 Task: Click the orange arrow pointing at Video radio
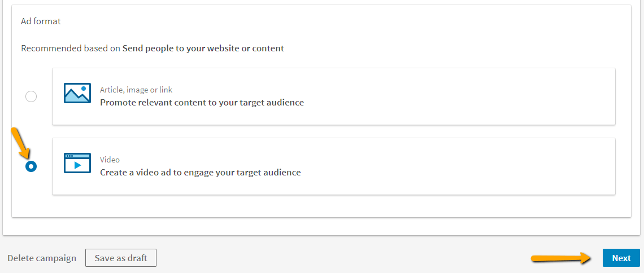(x=20, y=143)
